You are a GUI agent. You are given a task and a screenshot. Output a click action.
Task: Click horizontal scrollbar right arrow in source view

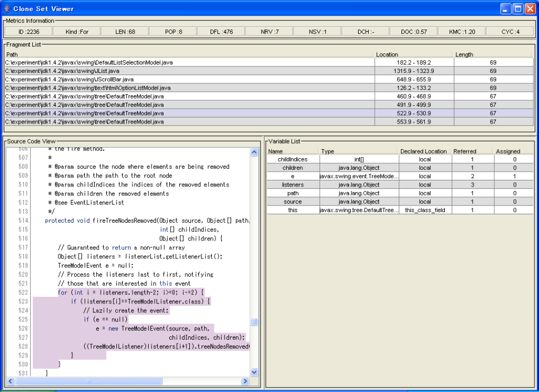(245, 381)
